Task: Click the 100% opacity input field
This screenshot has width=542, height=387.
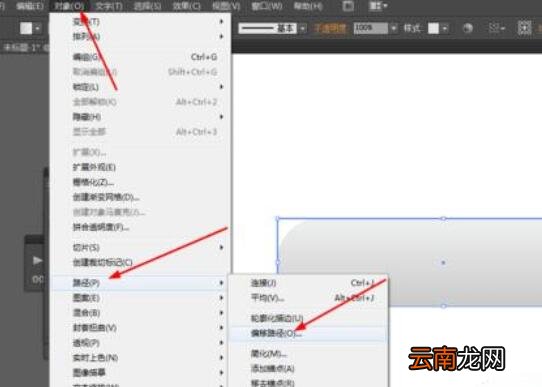Action: (371, 28)
